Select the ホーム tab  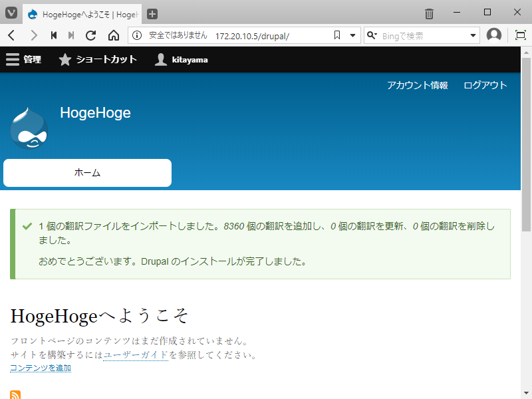pyautogui.click(x=87, y=173)
